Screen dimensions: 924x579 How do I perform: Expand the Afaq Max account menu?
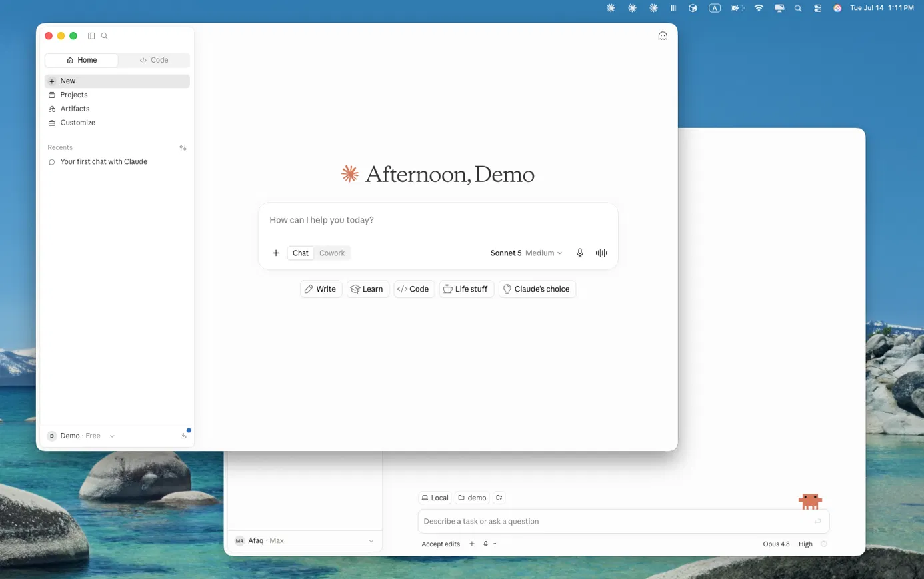tap(305, 540)
